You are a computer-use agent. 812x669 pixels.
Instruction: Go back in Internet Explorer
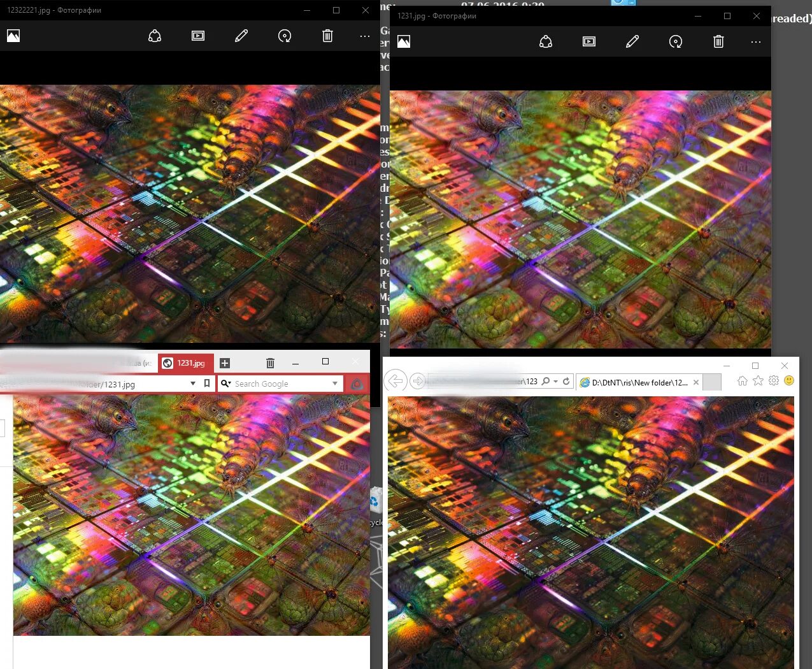395,381
